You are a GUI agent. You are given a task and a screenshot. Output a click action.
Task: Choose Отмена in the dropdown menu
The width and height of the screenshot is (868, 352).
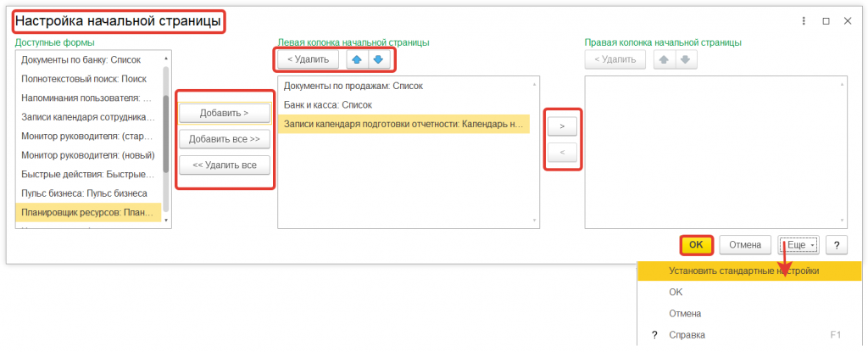685,313
